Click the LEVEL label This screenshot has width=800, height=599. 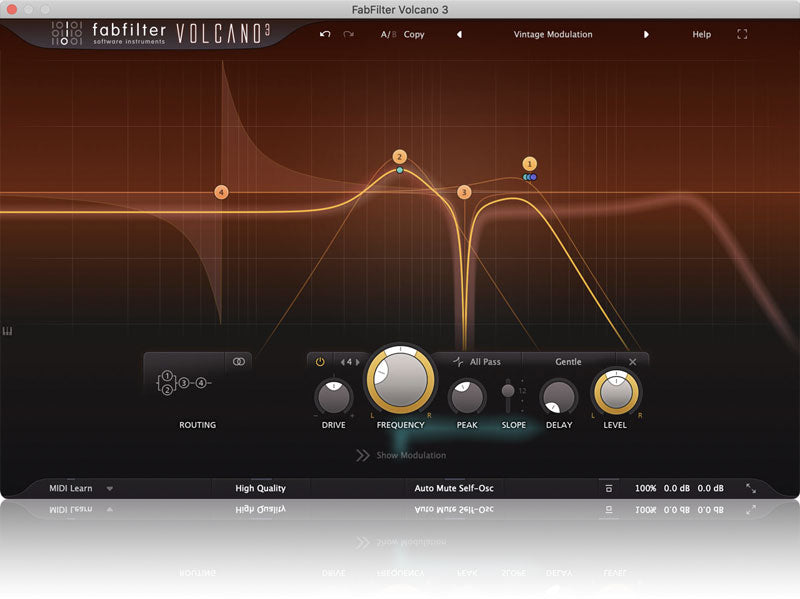coord(615,425)
